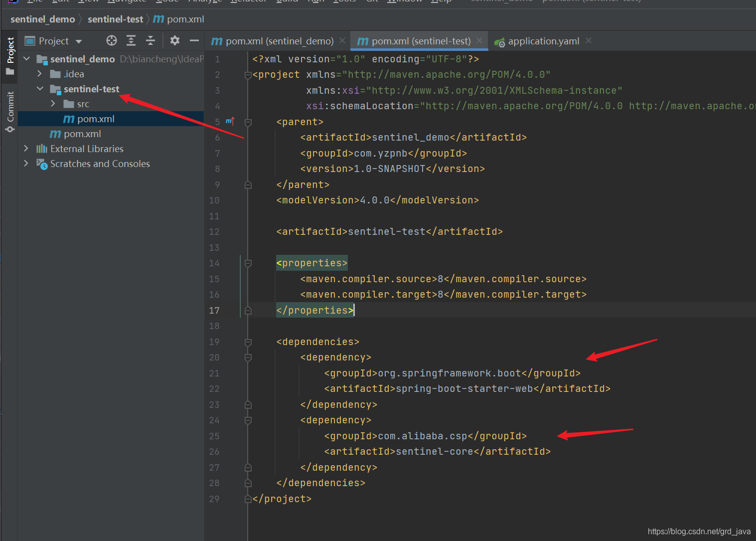
Task: Hide the Project panel with minus icon
Action: [194, 41]
